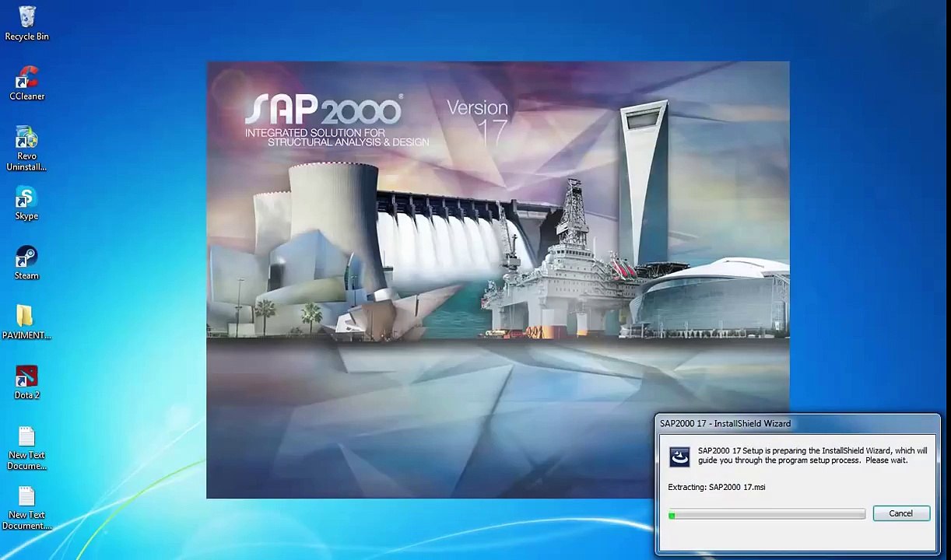951x560 pixels.
Task: Click the SAP2000 17 InstallShield Wizard title bar
Action: (798, 423)
